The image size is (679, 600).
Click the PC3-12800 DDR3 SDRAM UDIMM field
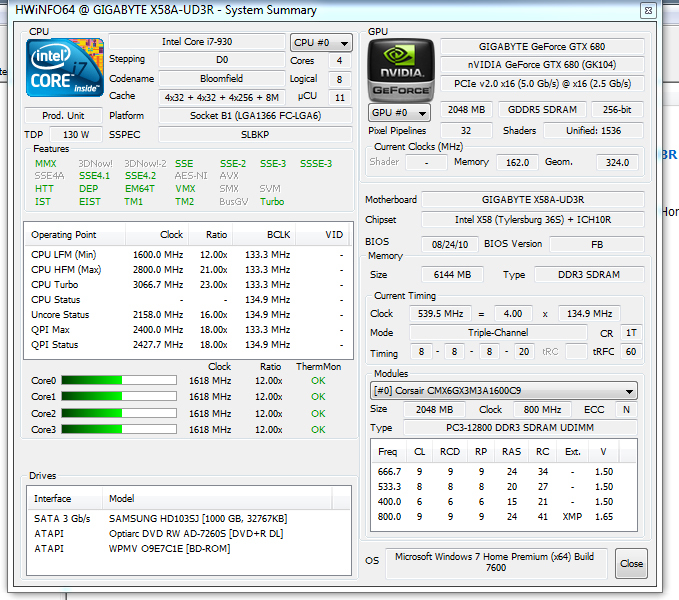[x=520, y=427]
